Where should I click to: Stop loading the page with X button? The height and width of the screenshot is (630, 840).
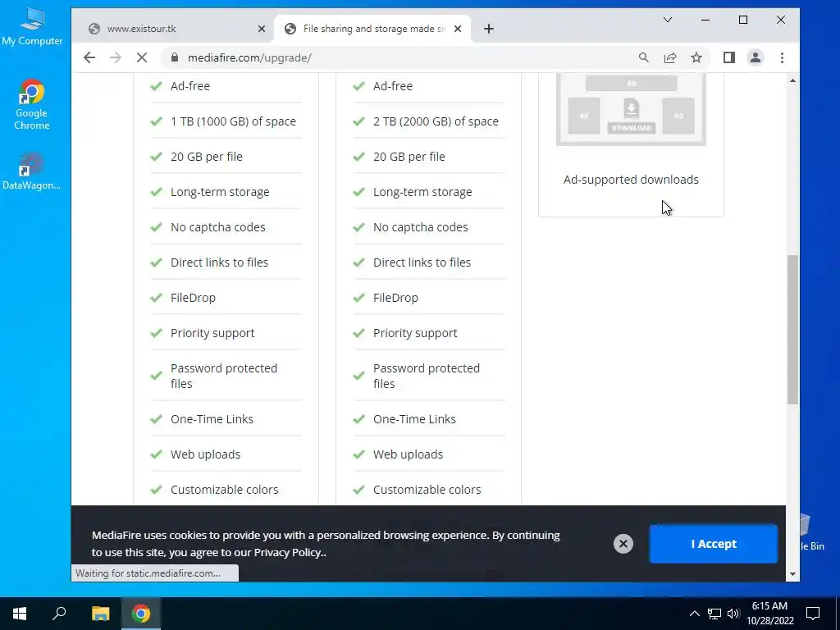point(142,58)
